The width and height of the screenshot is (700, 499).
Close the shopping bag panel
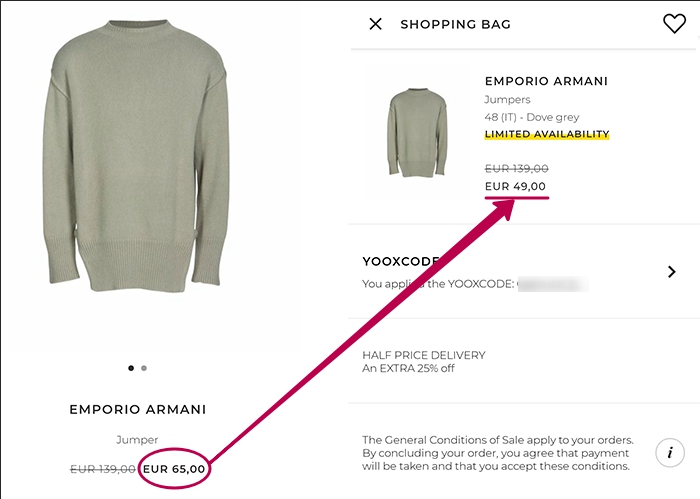pyautogui.click(x=375, y=24)
